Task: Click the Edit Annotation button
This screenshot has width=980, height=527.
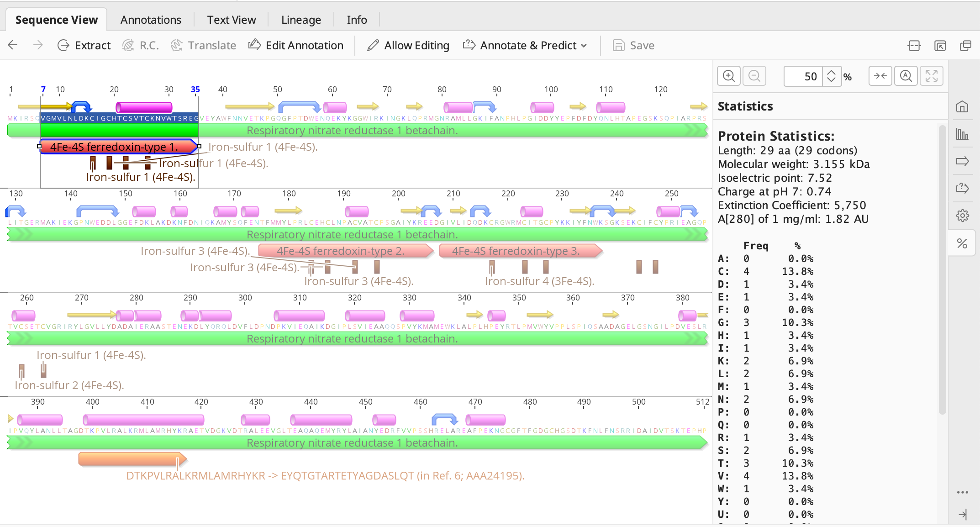Action: point(296,45)
